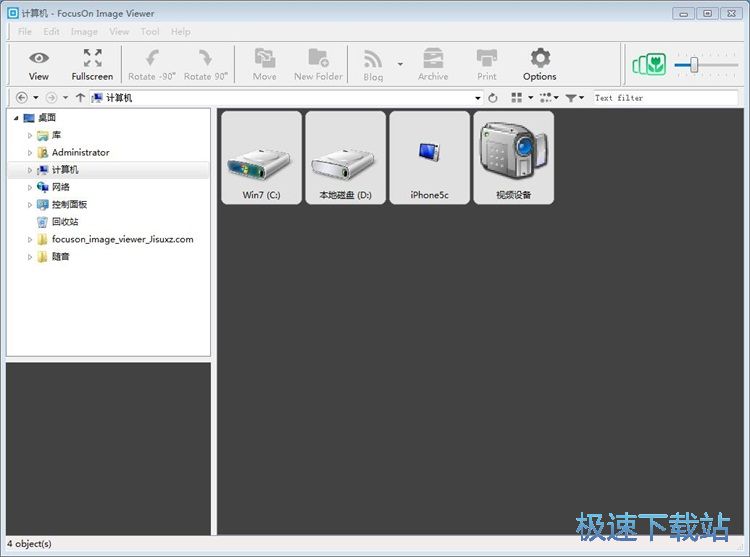This screenshot has height=557, width=750.
Task: Open the Tool menu
Action: tap(150, 32)
